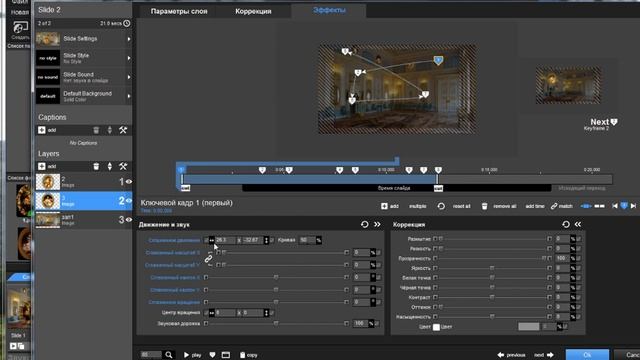Viewport: 640px width, 360px height.
Task: Jump to previous keyframe arrow icon
Action: point(615,206)
